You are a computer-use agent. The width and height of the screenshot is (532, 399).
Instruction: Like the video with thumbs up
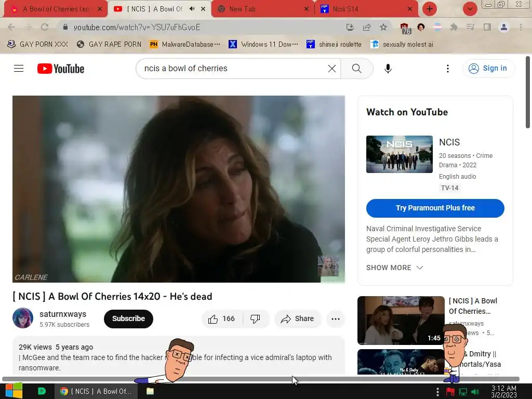click(x=222, y=319)
